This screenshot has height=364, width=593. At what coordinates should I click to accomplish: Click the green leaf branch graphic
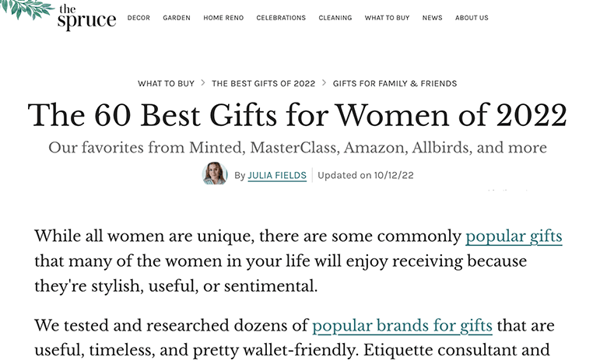coord(26,9)
